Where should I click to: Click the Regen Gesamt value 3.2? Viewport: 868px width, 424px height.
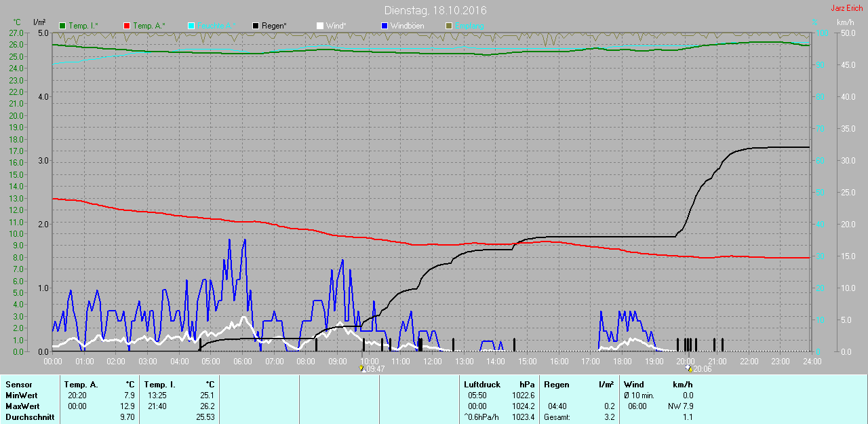[609, 417]
